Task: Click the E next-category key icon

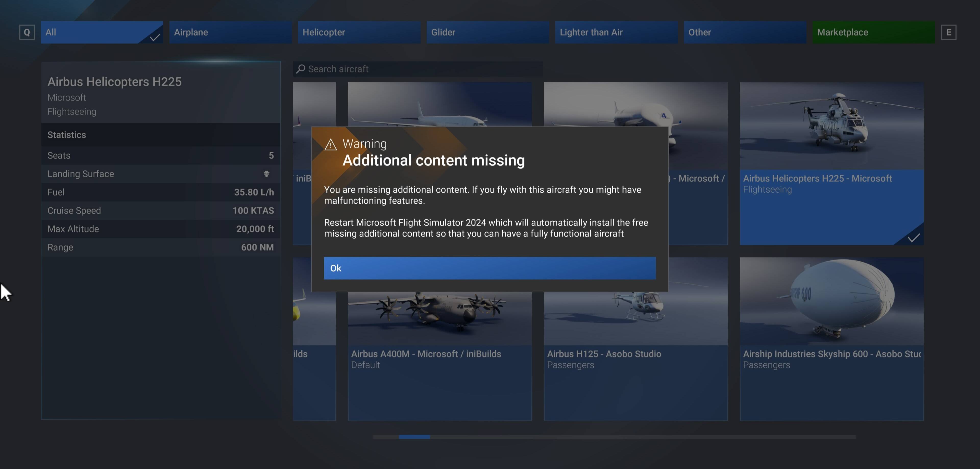Action: (948, 32)
